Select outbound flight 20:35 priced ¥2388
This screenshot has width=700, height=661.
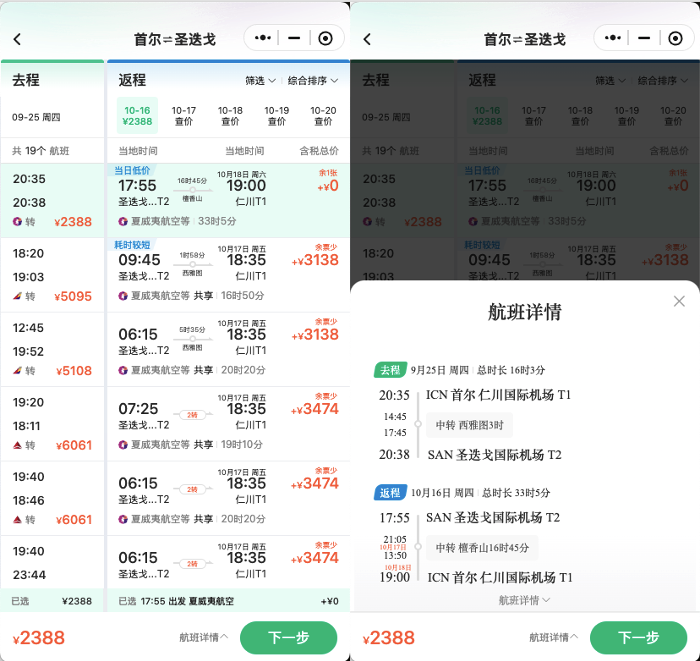[x=53, y=200]
